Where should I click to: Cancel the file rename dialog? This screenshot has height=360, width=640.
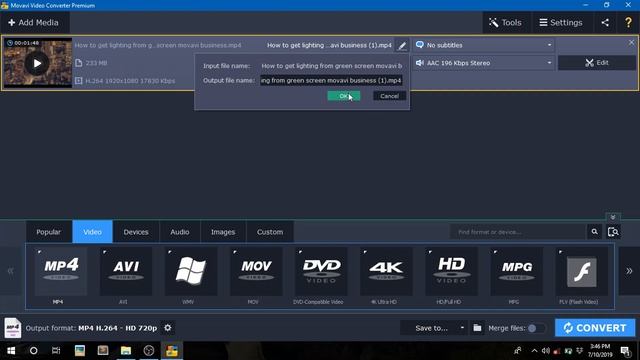pyautogui.click(x=389, y=96)
